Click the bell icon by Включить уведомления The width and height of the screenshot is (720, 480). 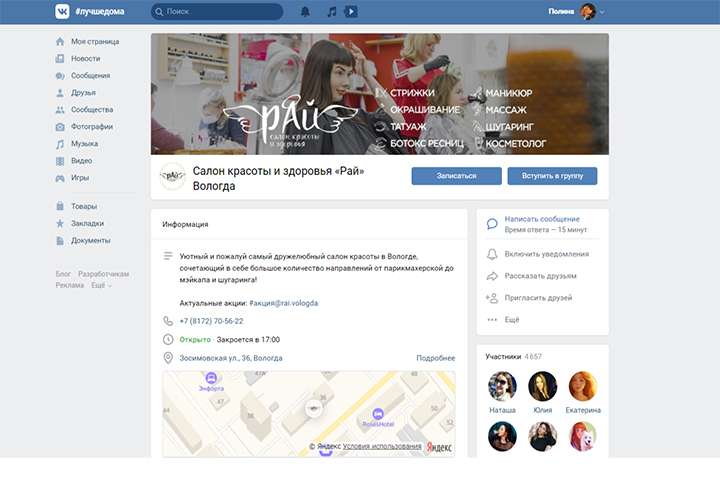tap(492, 254)
